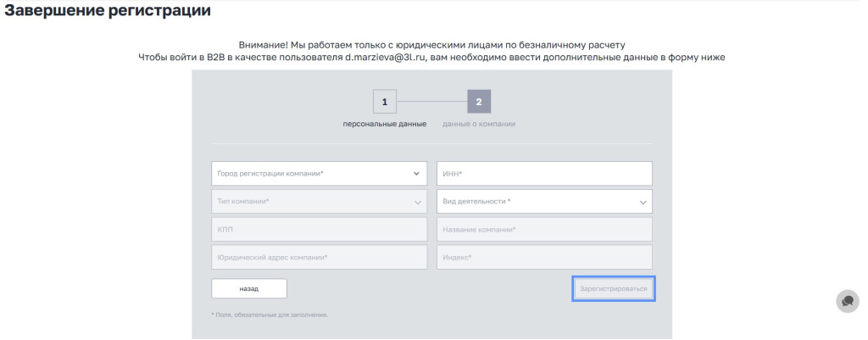Viewport: 868px width, 340px height.
Task: Click the 'назад' button
Action: [x=249, y=288]
